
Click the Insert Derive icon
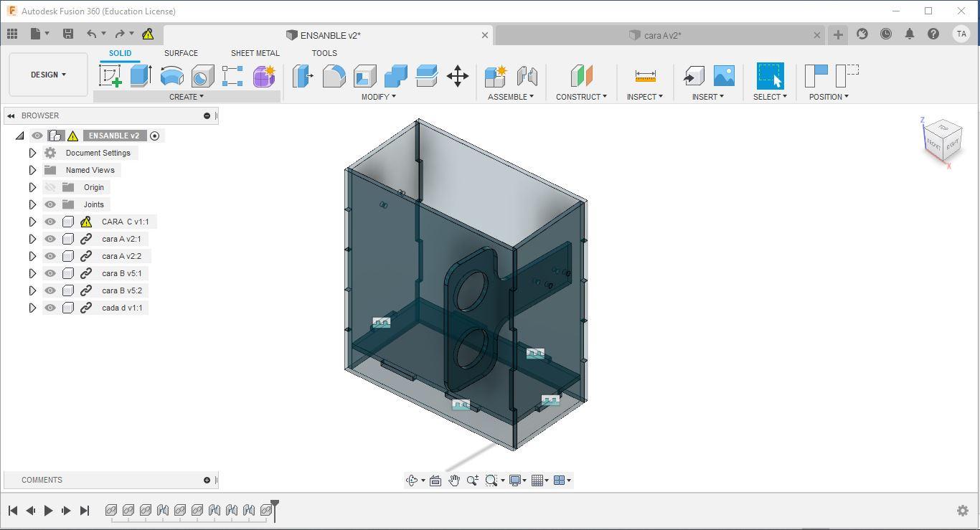693,76
